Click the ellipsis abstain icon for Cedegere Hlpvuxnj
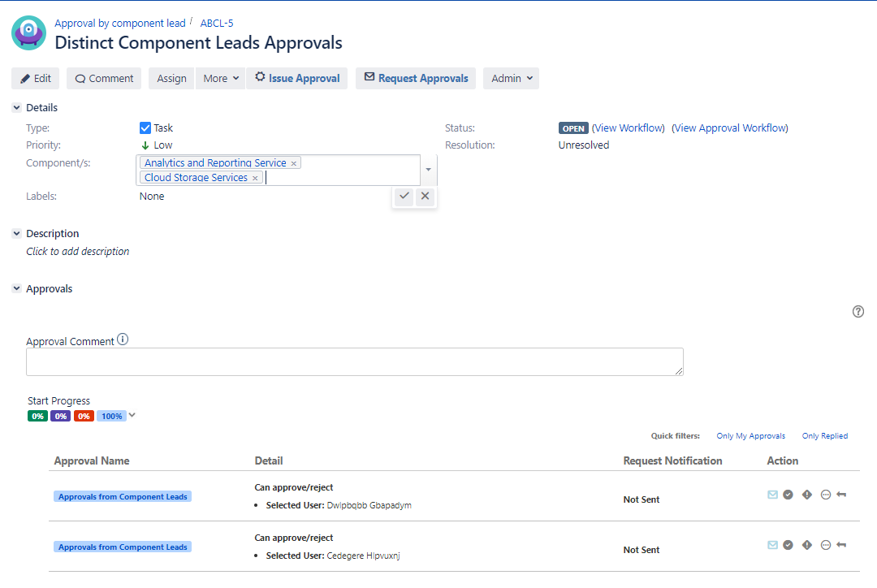Image resolution: width=877 pixels, height=588 pixels. (x=826, y=545)
